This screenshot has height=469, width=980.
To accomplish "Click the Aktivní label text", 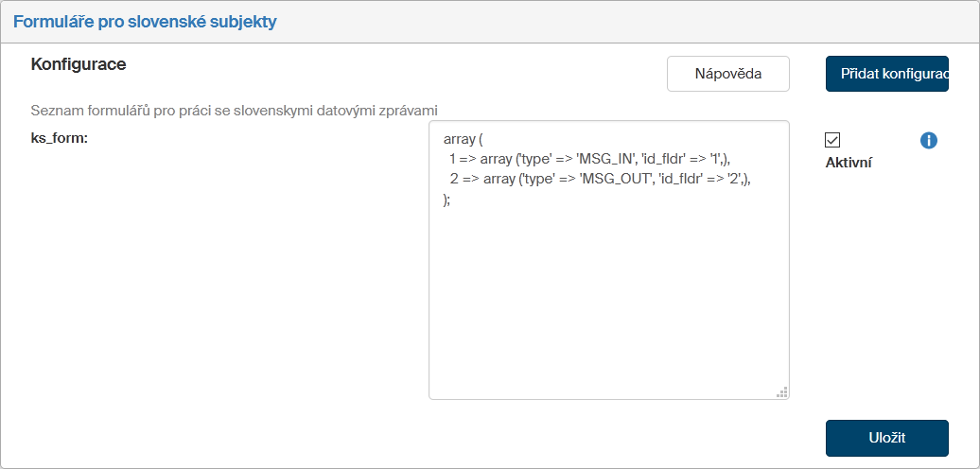I will click(x=849, y=162).
